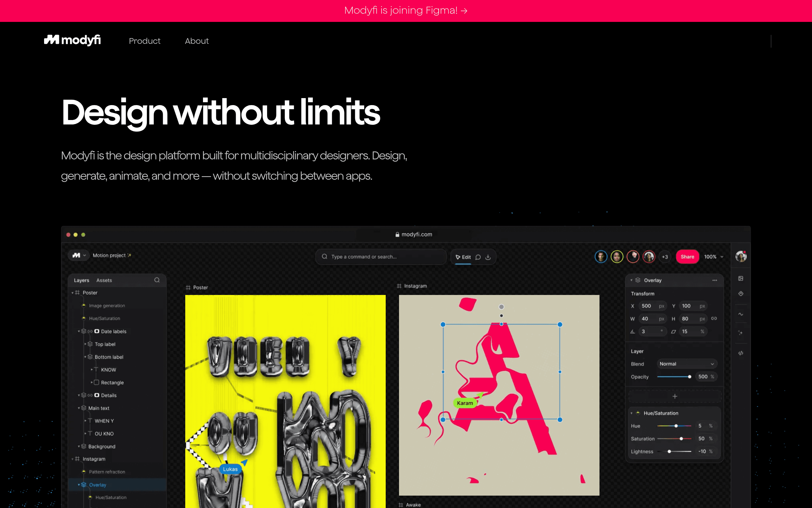
Task: Open the image tool in right sidebar
Action: click(x=741, y=278)
